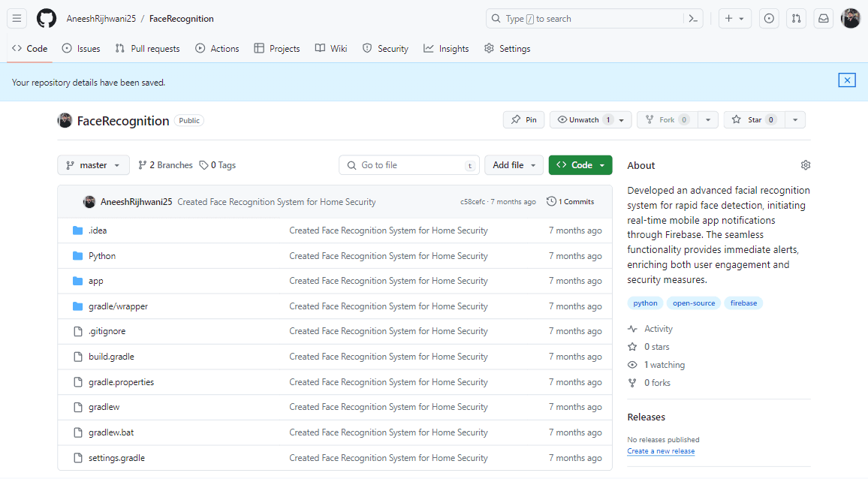Click the python topic tag
The height and width of the screenshot is (479, 868).
(646, 303)
